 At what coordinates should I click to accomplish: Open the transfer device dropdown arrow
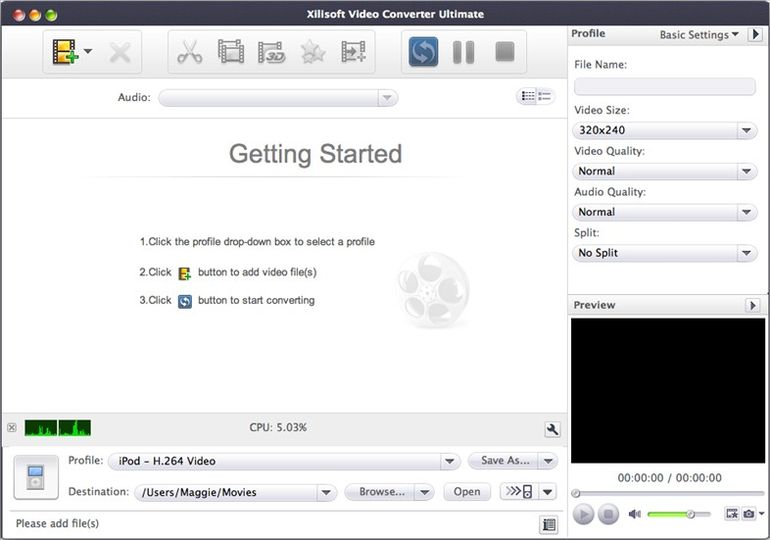pos(547,491)
